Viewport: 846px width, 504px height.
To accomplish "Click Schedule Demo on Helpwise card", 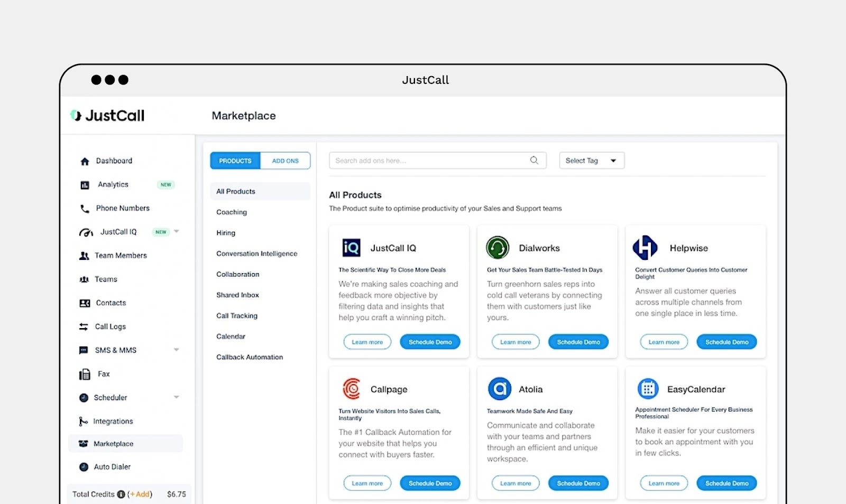I will point(727,342).
